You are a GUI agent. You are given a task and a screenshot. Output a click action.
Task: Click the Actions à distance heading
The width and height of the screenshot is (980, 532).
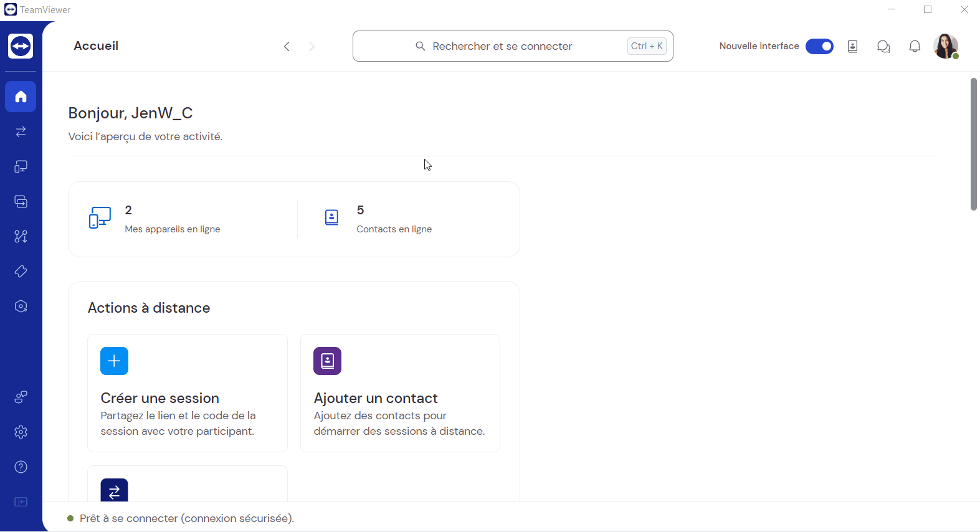(x=149, y=308)
